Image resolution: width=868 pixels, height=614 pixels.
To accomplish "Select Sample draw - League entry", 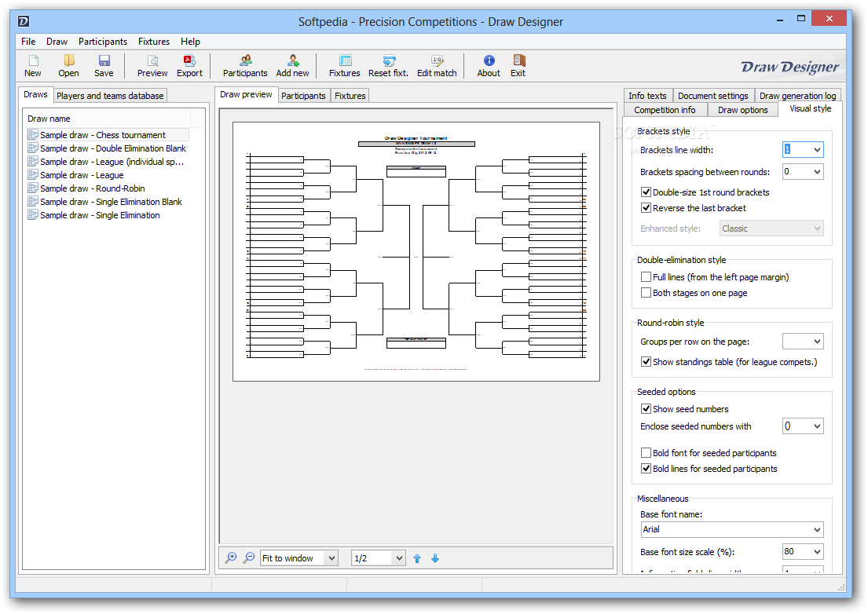I will [x=75, y=175].
